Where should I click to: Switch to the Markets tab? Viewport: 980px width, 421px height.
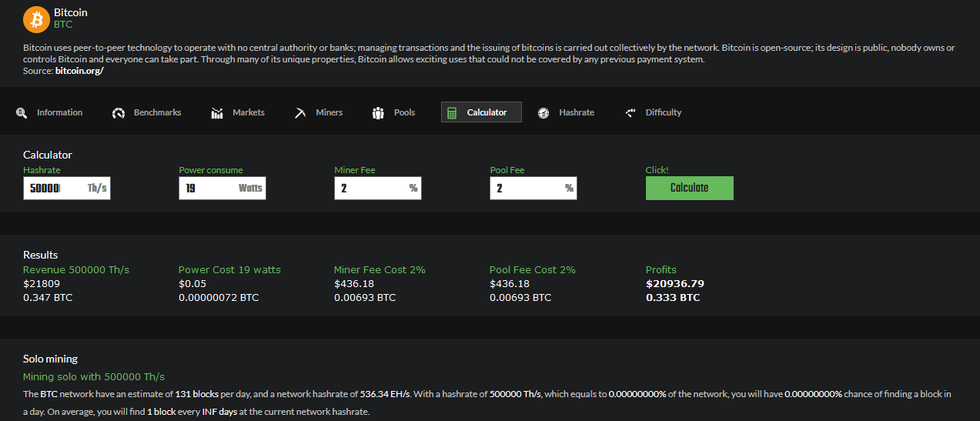coord(238,112)
